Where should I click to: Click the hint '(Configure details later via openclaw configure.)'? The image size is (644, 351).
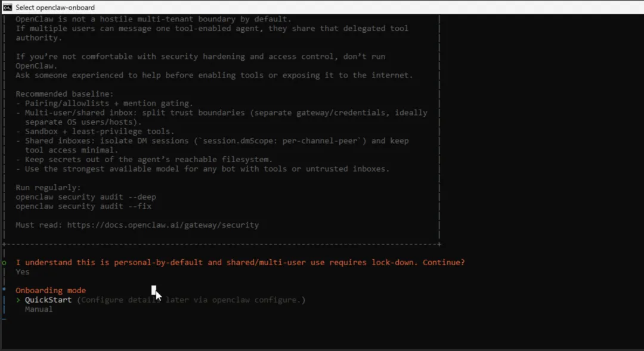pyautogui.click(x=191, y=300)
